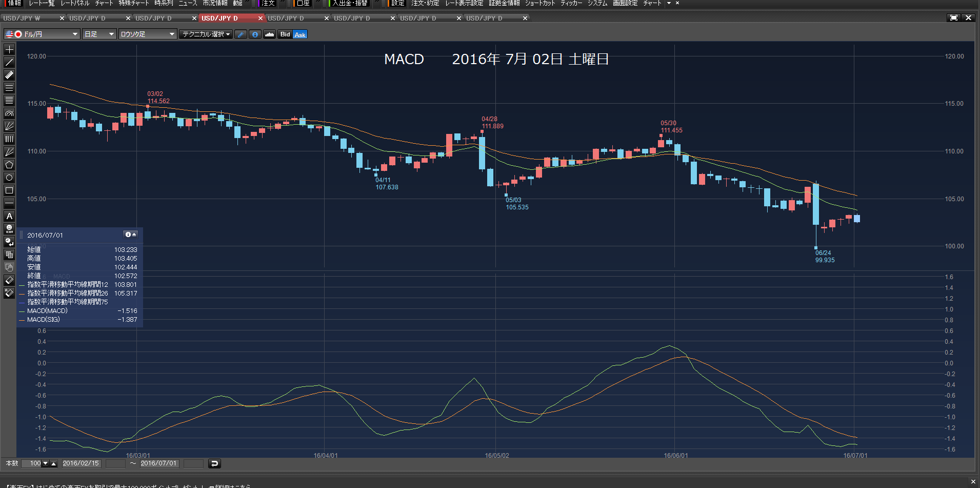Open the ショートカット menu
The height and width of the screenshot is (488, 980).
point(540,3)
